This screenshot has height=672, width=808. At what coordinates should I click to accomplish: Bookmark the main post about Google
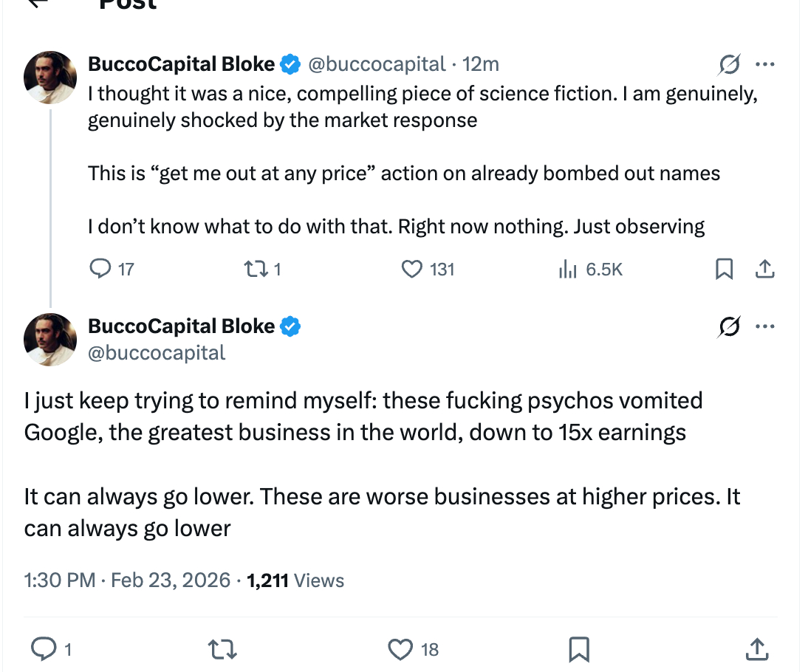(x=579, y=649)
